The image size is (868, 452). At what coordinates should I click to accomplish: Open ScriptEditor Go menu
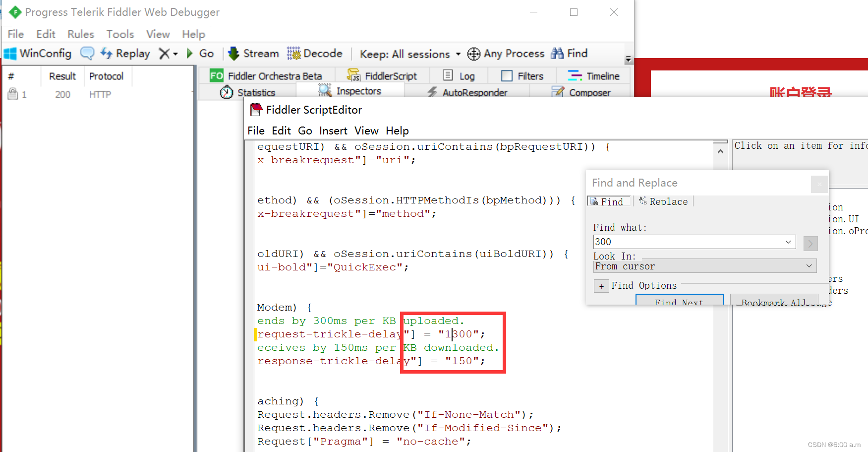[305, 130]
